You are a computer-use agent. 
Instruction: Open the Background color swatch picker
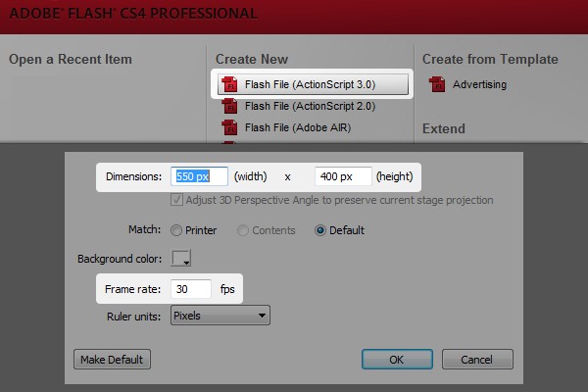pos(181,258)
